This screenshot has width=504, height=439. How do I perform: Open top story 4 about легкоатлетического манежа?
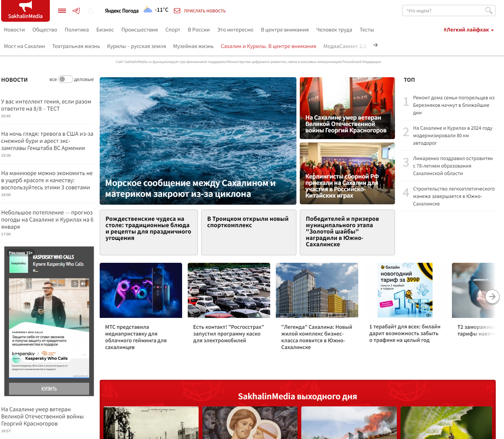pyautogui.click(x=454, y=196)
